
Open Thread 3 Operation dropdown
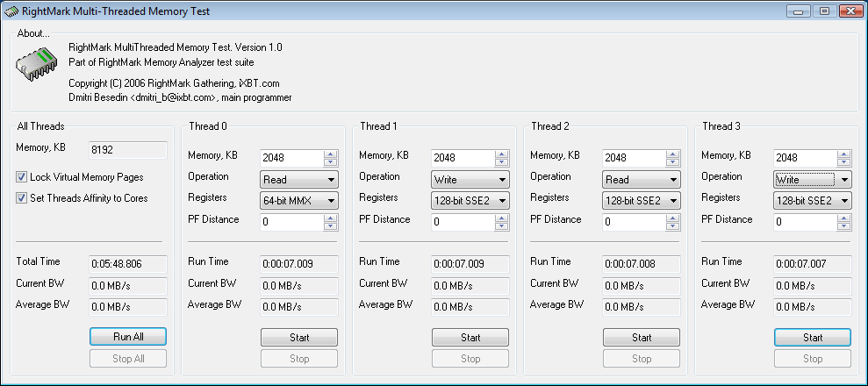(x=812, y=180)
